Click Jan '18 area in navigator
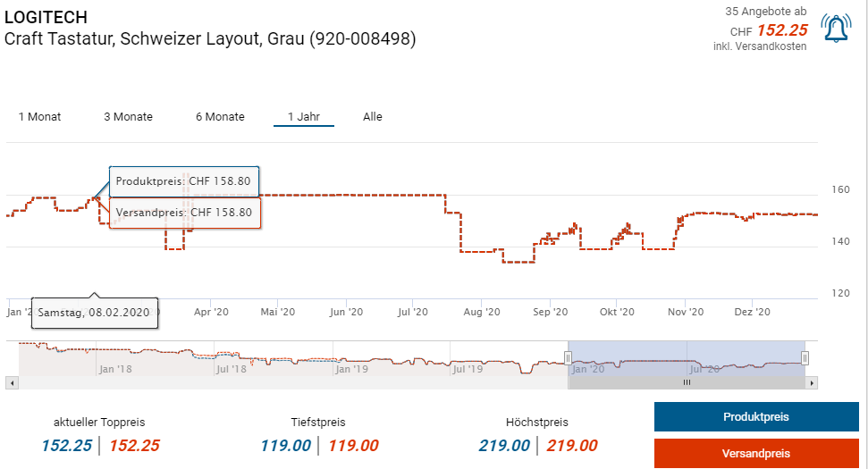 pos(115,368)
